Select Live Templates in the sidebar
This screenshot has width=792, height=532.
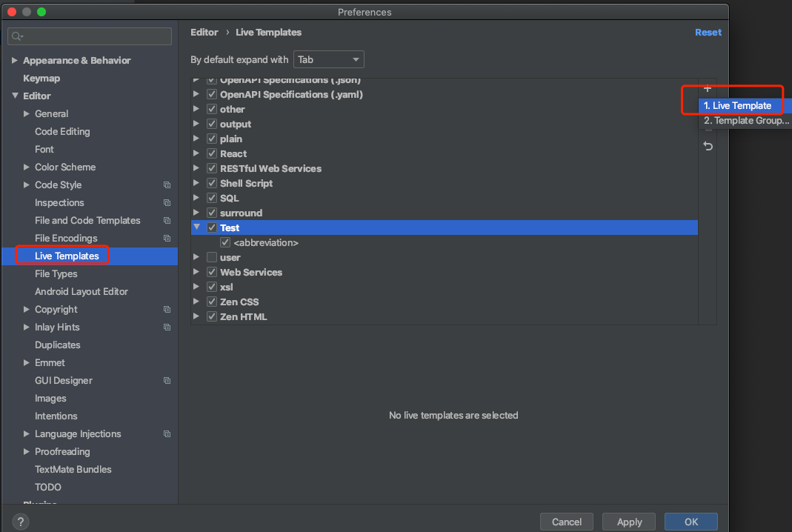(x=90, y=256)
